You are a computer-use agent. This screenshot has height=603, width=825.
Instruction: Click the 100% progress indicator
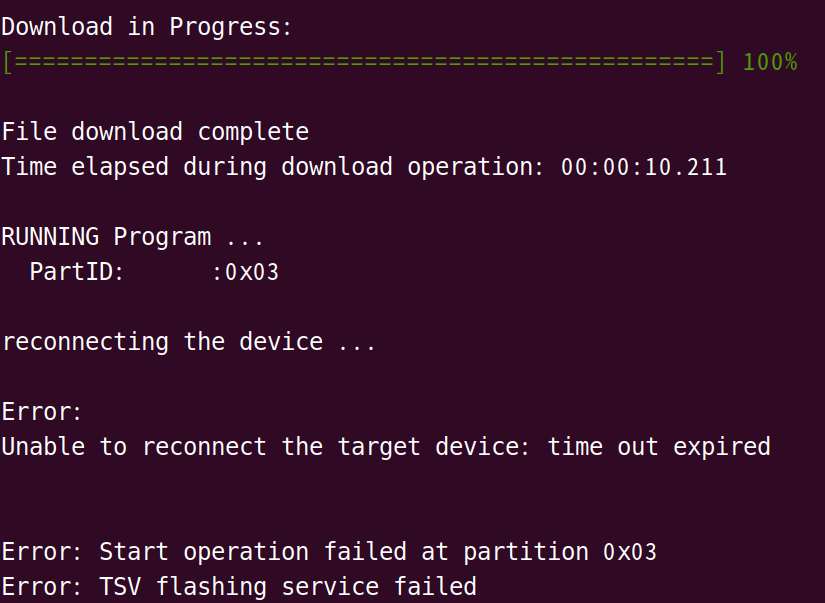pyautogui.click(x=770, y=62)
